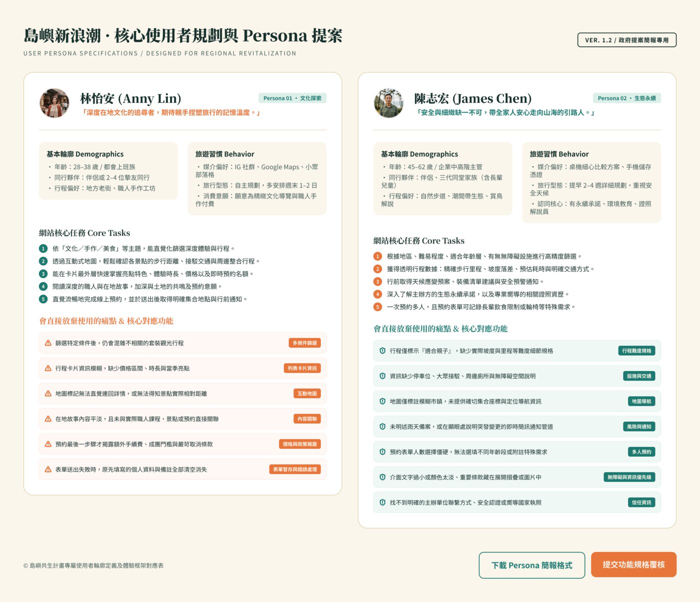Select the Persona 02・生態永續 tag

(x=627, y=98)
